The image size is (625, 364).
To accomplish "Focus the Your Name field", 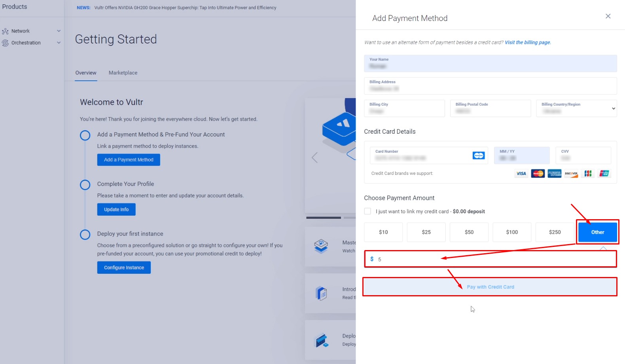I will [x=491, y=63].
